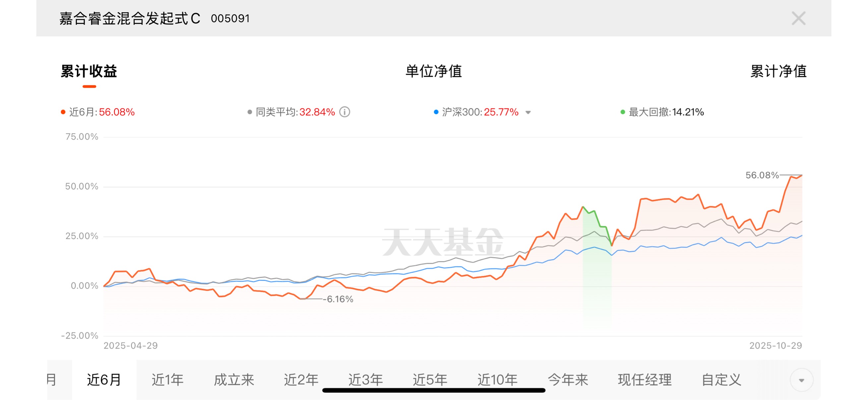Select the 累计收益 tab
868x400 pixels.
pyautogui.click(x=89, y=71)
